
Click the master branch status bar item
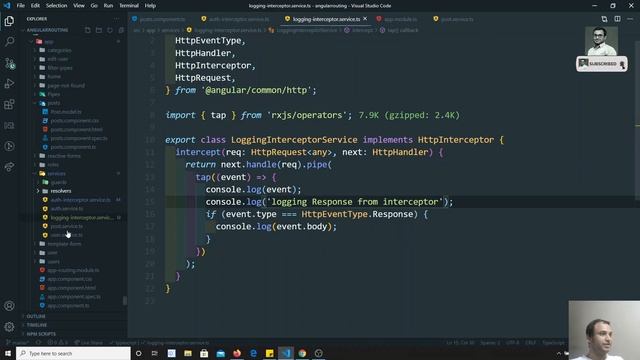click(17, 343)
